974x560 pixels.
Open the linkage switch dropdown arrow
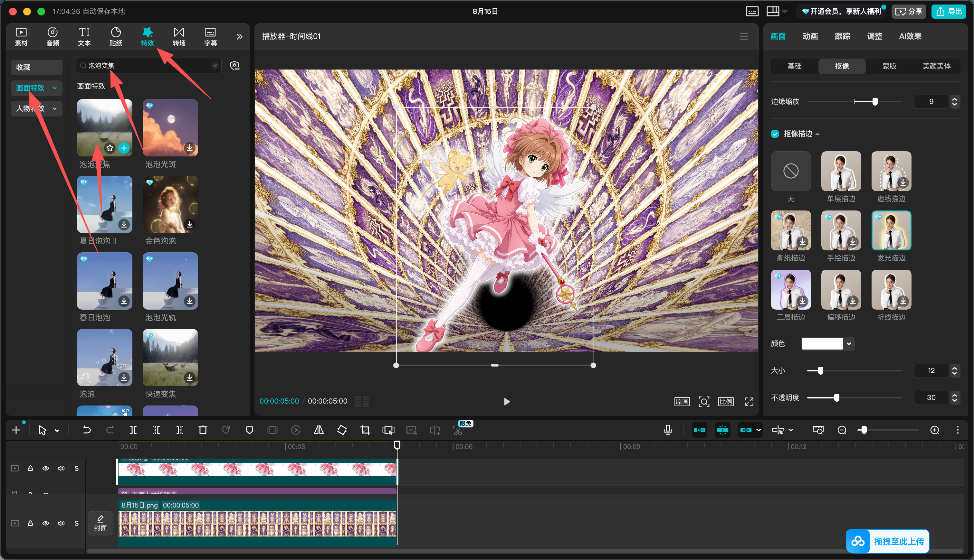pyautogui.click(x=759, y=430)
